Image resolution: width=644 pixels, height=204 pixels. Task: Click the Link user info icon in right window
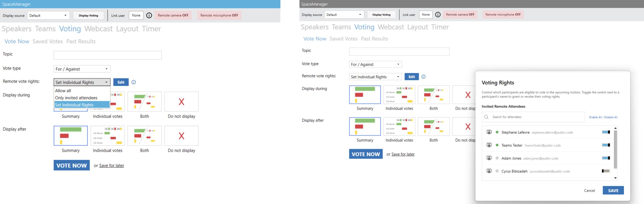[x=438, y=15]
